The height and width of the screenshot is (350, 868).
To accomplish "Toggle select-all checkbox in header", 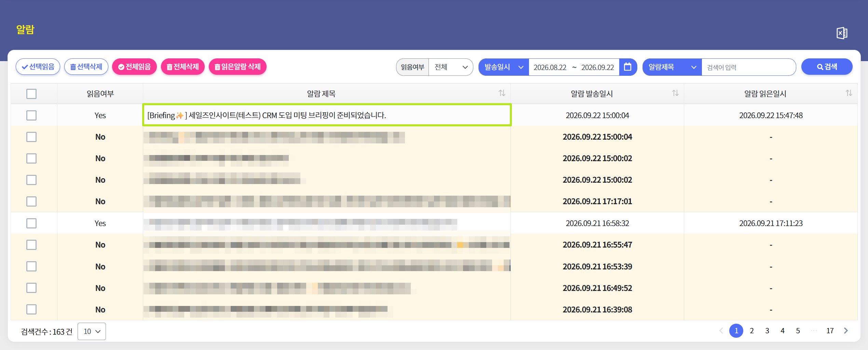I will point(31,94).
